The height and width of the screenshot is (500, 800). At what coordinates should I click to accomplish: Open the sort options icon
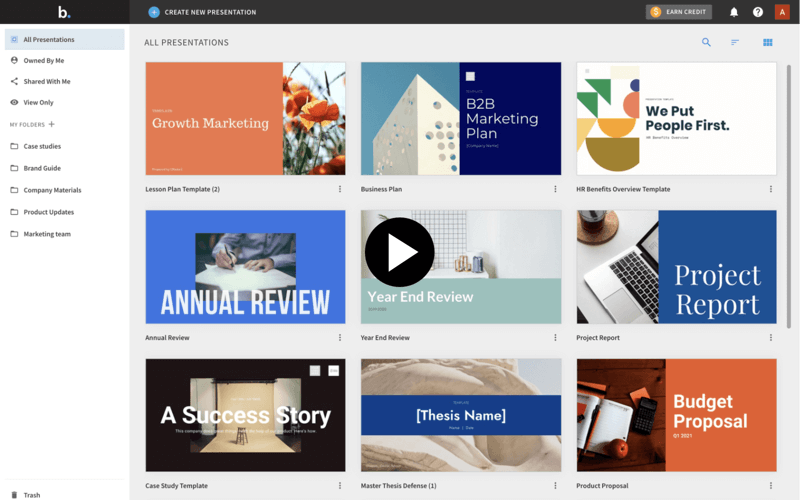point(735,42)
